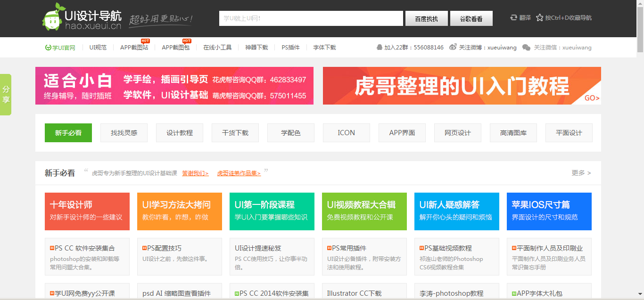Select the 网页设计 category tab
Viewport: 644px width, 300px height.
458,133
